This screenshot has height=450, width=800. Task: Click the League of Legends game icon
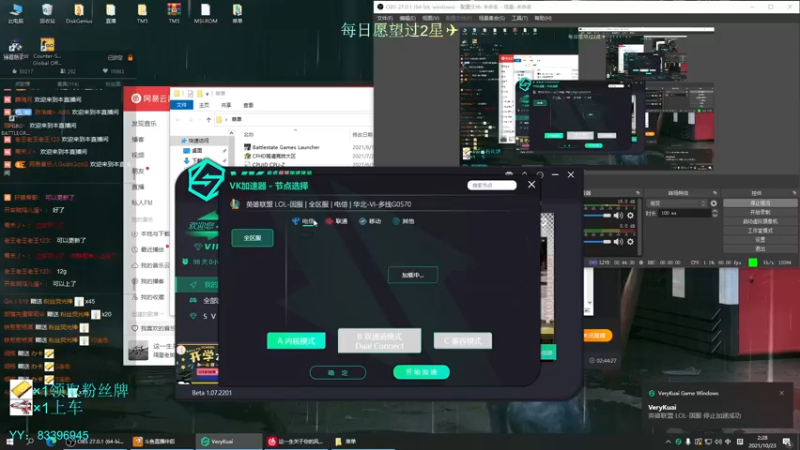coord(235,204)
